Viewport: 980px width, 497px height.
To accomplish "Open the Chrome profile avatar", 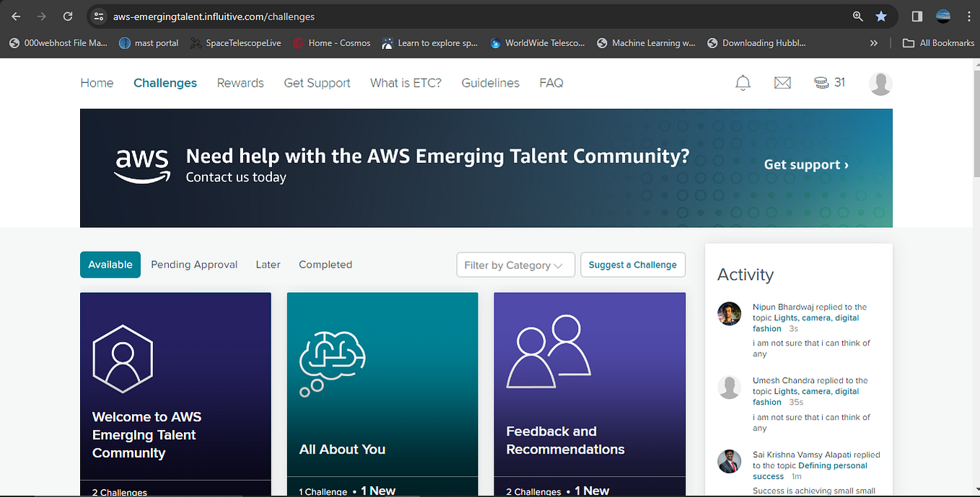I will click(943, 16).
